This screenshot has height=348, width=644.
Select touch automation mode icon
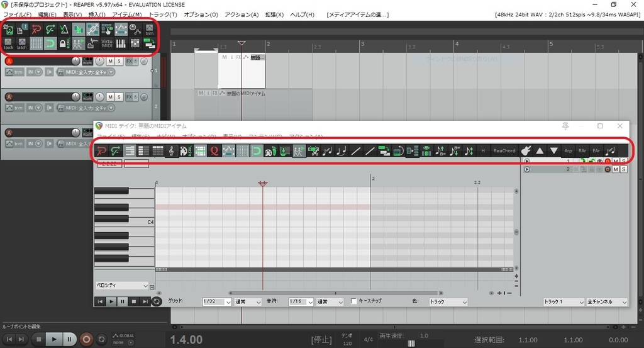[x=8, y=43]
